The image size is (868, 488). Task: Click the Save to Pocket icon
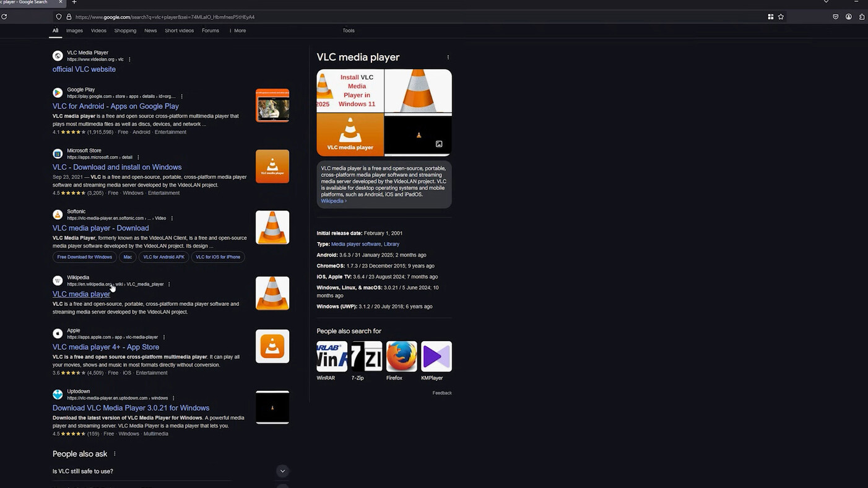[835, 17]
